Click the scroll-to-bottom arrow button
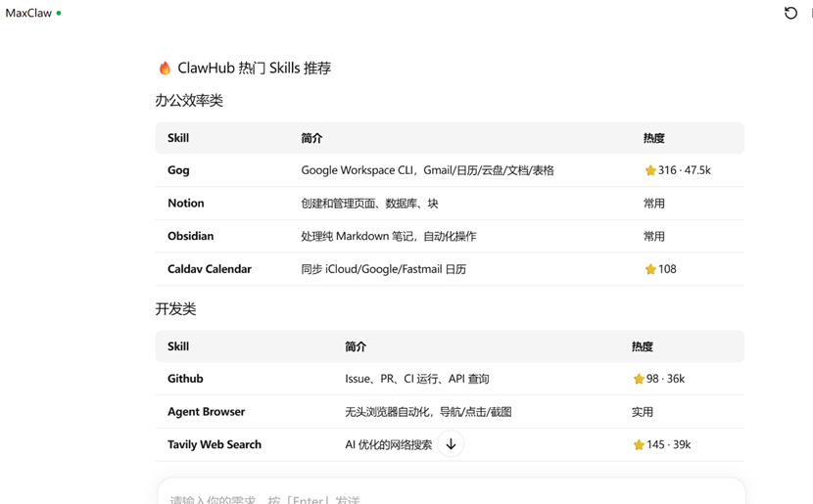813x504 pixels. [451, 444]
